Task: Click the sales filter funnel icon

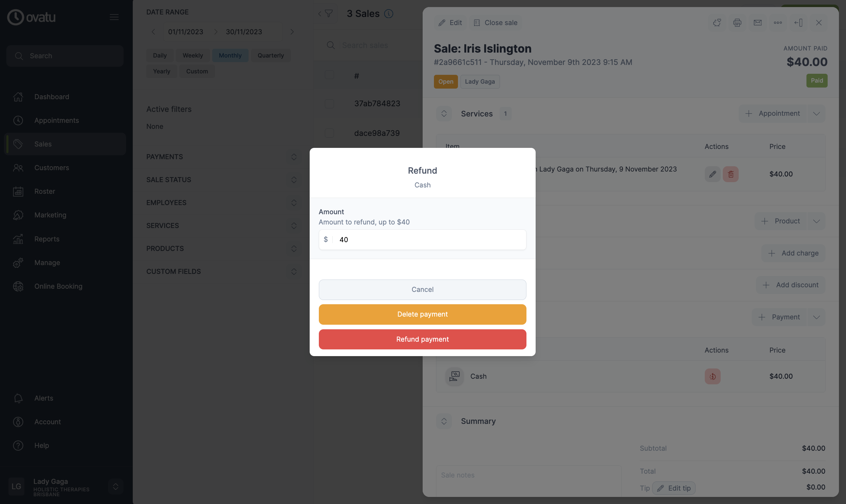Action: [x=329, y=13]
